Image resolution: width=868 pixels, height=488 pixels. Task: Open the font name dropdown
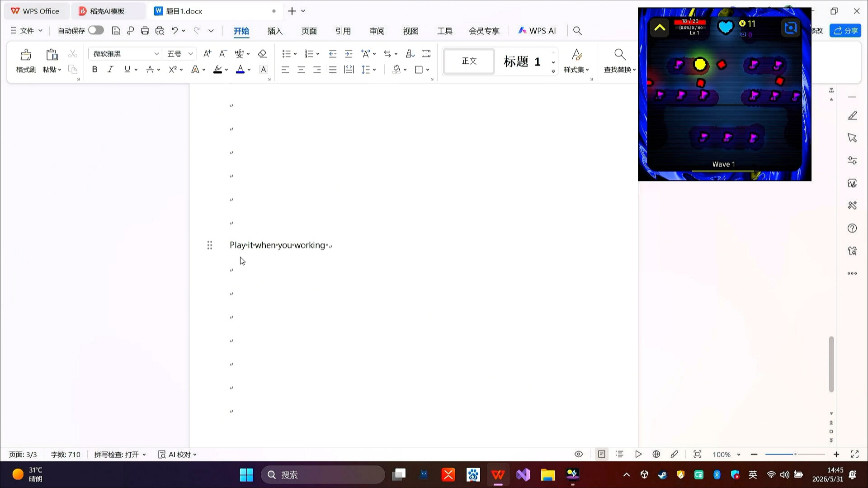tap(156, 54)
